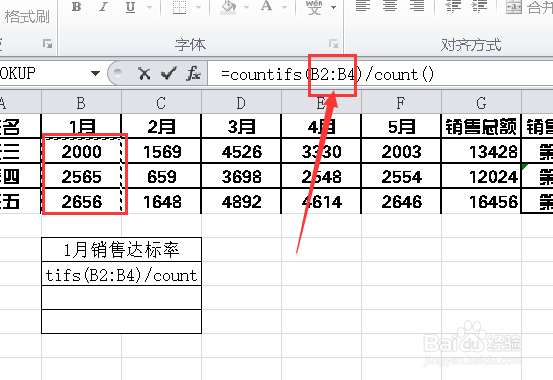Viewport: 553px width, 380px height.
Task: Select column G header
Action: click(481, 103)
